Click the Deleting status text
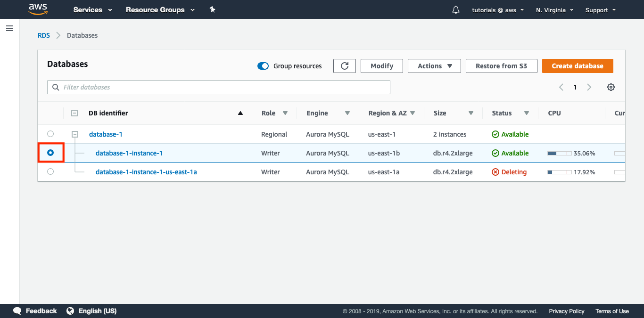 pos(514,172)
